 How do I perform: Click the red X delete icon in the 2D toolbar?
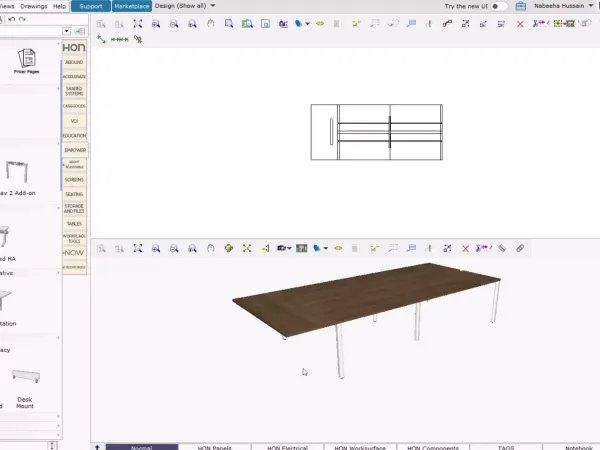(520, 24)
